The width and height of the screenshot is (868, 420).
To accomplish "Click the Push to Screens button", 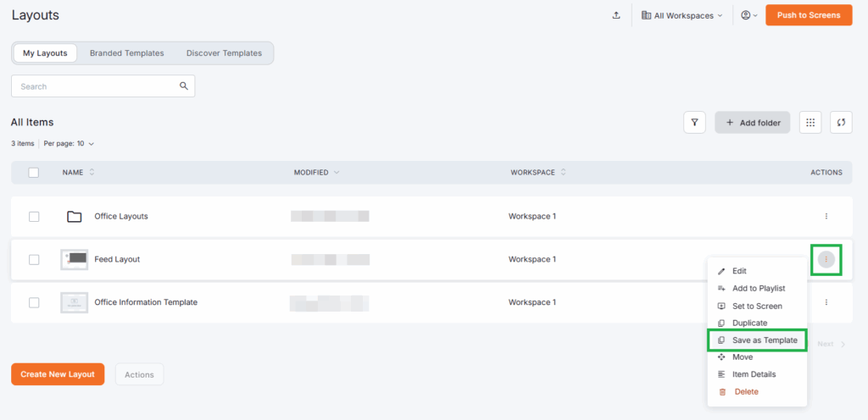I will (808, 15).
